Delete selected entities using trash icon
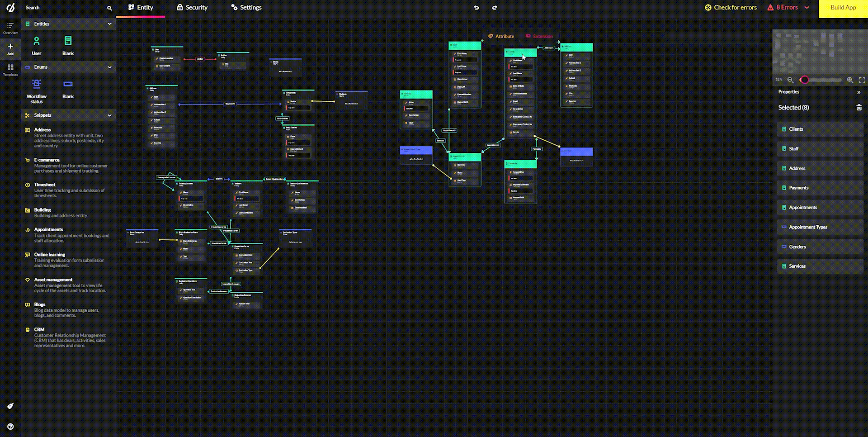This screenshot has height=437, width=868. point(859,108)
